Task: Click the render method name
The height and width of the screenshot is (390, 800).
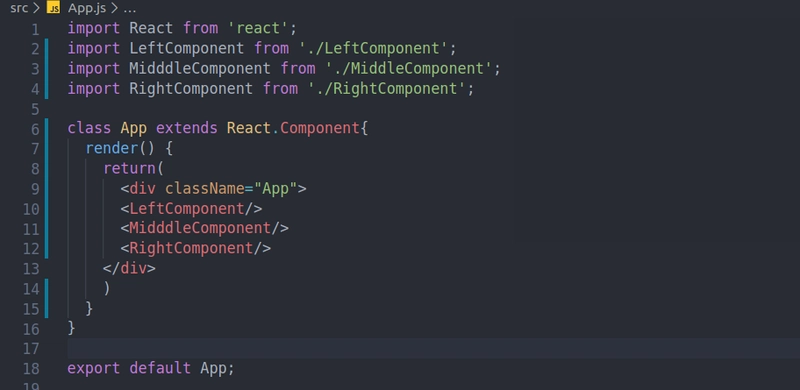Action: (111, 149)
